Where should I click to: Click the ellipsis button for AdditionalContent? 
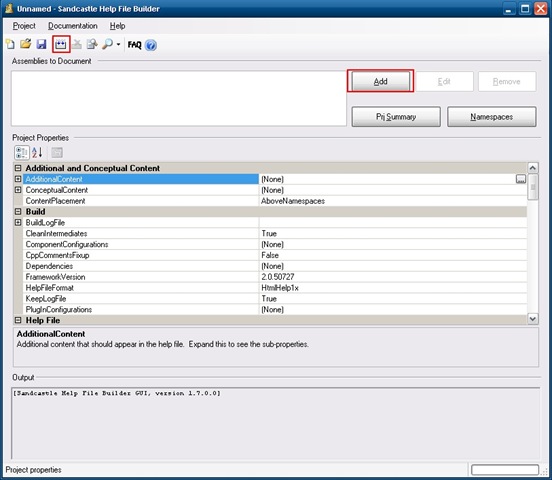coord(521,179)
